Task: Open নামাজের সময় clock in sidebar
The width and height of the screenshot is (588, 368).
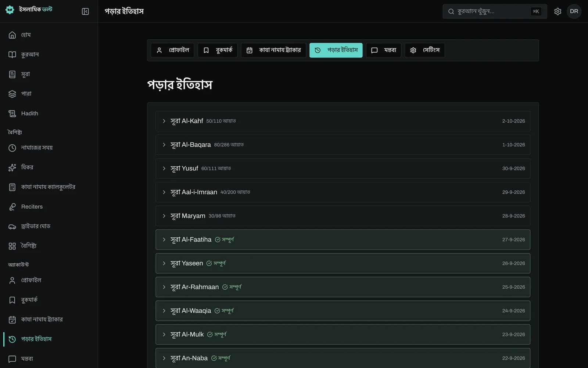Action: 12,148
